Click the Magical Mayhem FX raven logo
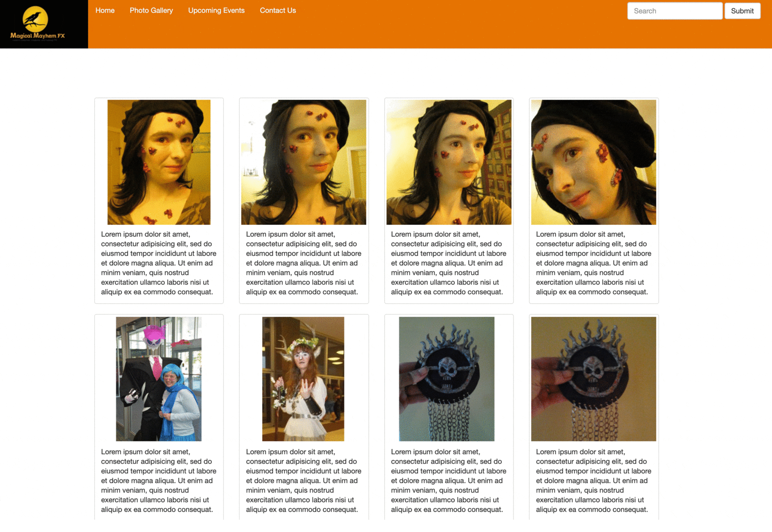This screenshot has width=772, height=532. point(37,23)
